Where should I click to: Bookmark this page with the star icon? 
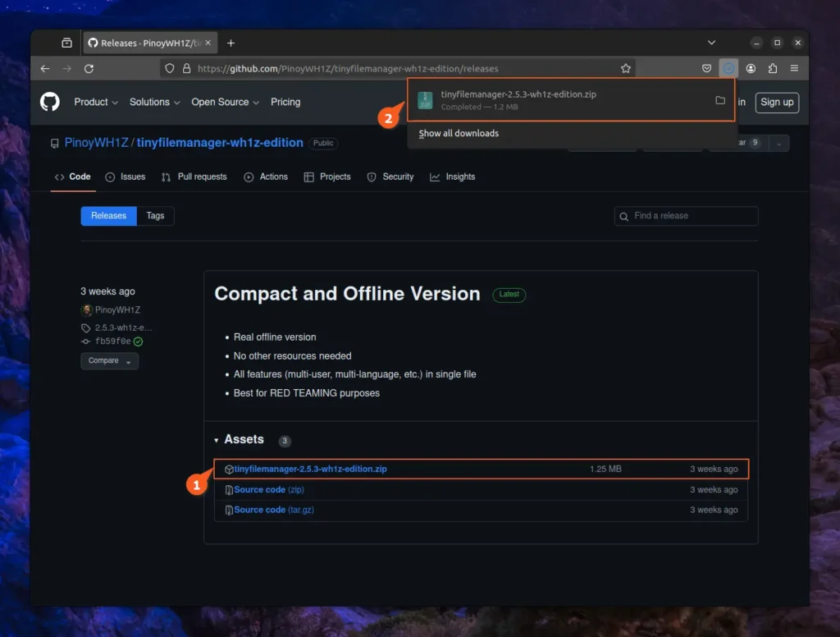coord(626,69)
